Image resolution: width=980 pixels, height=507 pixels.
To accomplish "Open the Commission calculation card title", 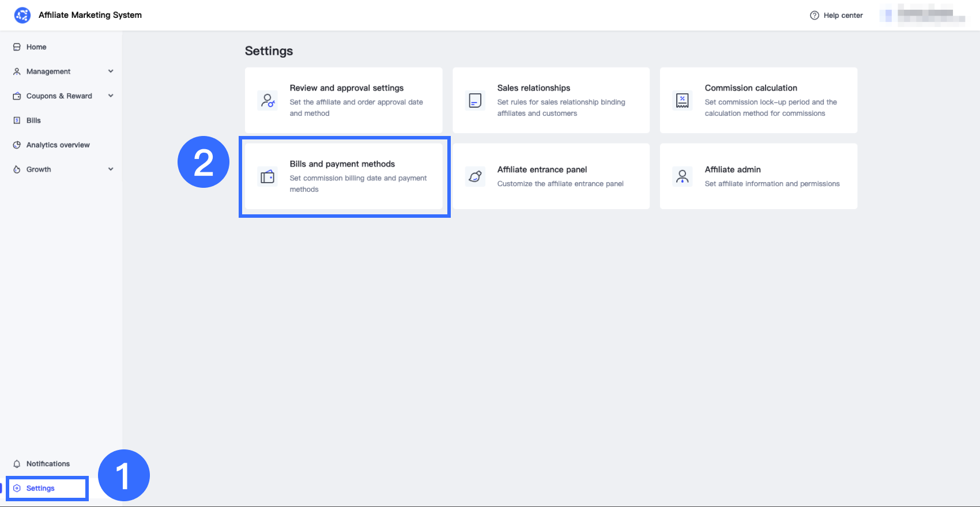I will 751,88.
